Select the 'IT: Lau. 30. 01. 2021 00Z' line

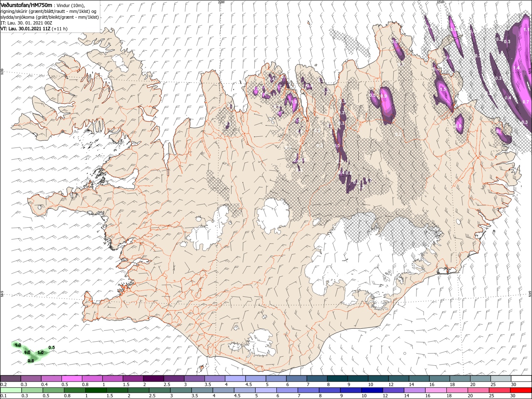click(x=26, y=23)
